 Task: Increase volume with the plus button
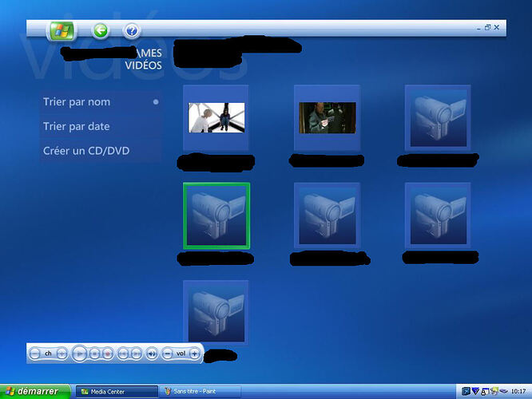[x=194, y=354]
